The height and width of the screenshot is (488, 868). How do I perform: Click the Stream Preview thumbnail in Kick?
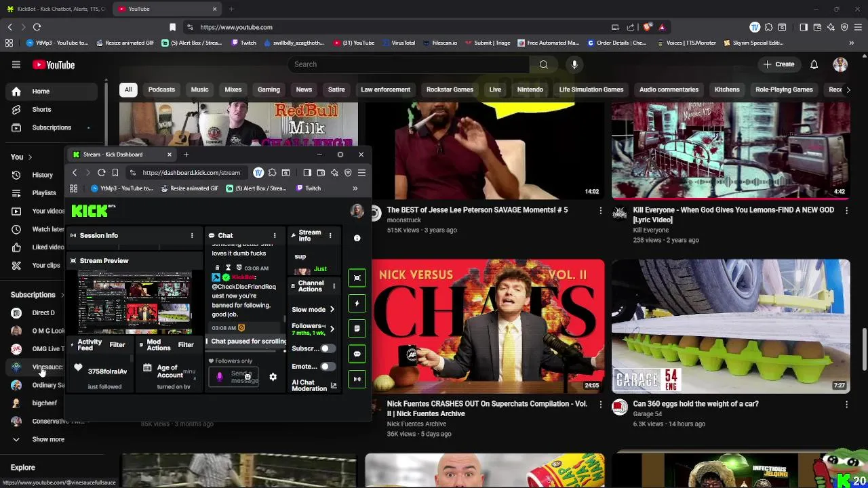click(134, 303)
